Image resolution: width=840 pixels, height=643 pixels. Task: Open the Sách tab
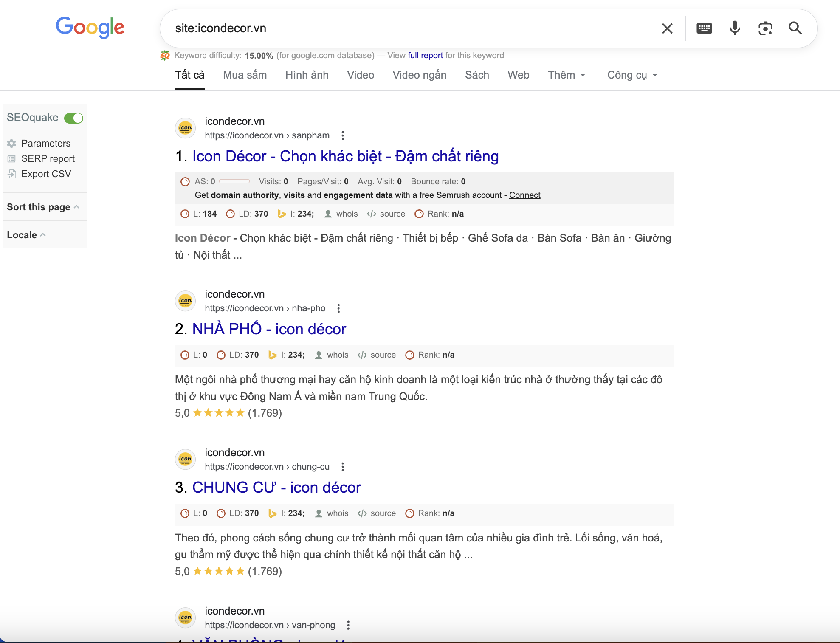[x=477, y=75]
